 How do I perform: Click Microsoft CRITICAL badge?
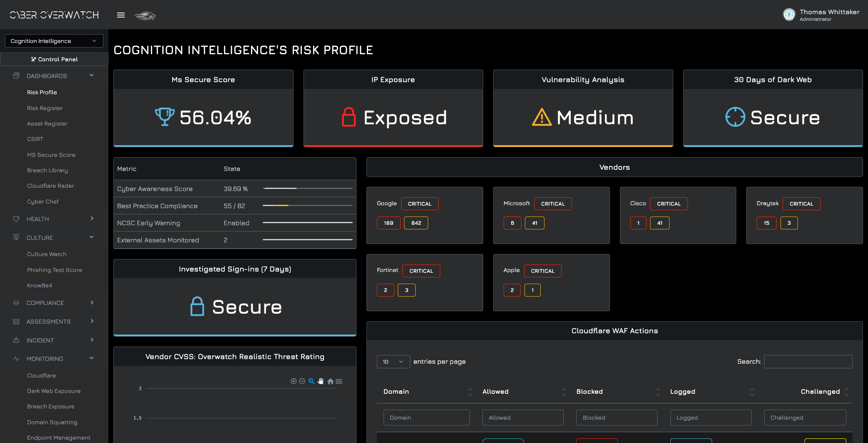[553, 204]
